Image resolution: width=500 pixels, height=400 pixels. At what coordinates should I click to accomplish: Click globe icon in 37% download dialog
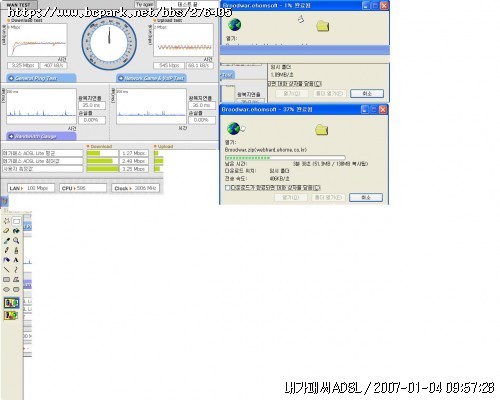pos(234,128)
